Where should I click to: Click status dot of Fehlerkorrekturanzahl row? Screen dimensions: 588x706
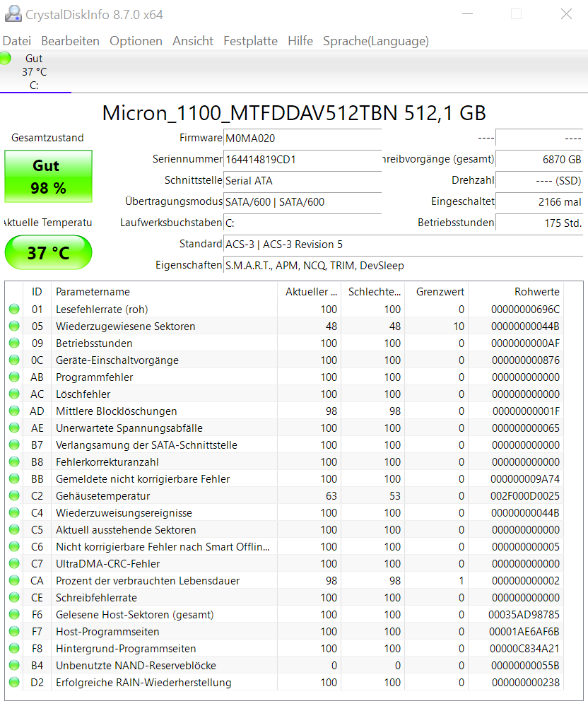point(14,461)
